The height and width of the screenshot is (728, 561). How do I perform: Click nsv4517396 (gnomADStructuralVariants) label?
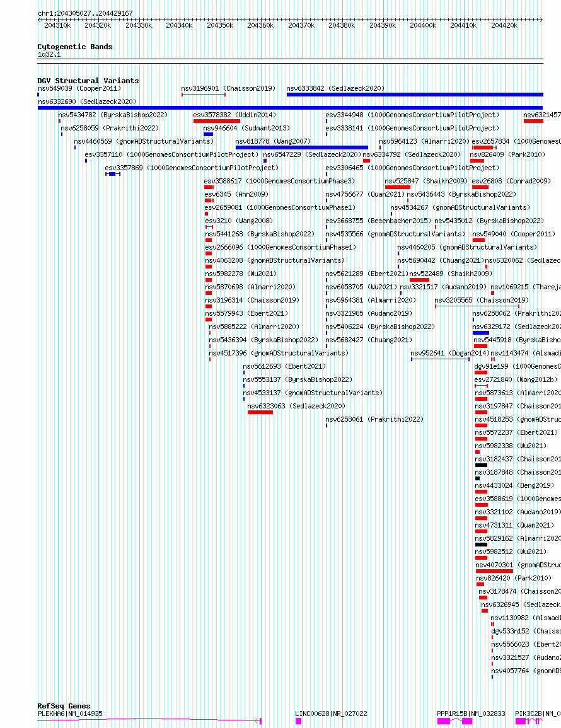coord(279,353)
